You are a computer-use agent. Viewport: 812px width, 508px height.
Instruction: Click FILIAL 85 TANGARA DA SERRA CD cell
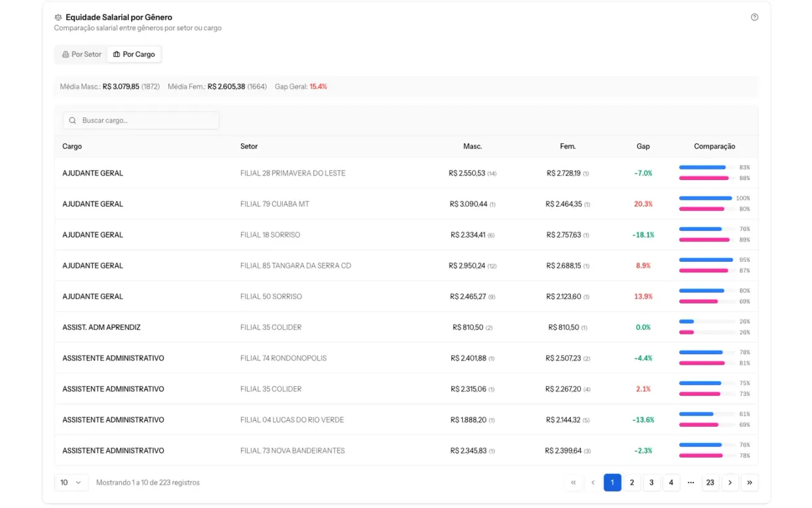coord(295,266)
